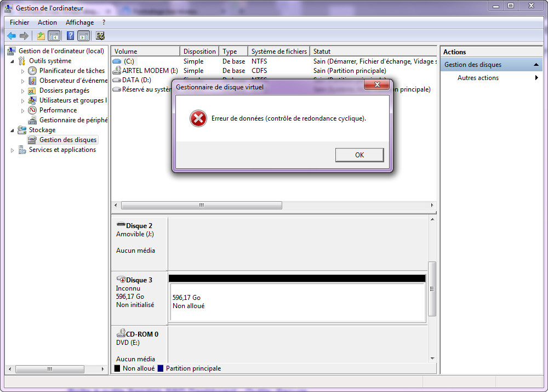Click the CDFS file system cell
548x392 pixels.
[259, 71]
